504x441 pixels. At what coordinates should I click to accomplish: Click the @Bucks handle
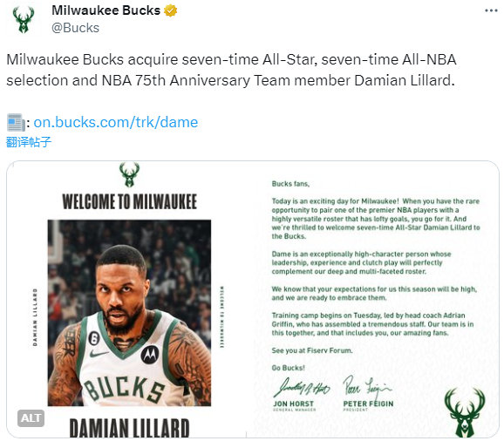tap(75, 28)
